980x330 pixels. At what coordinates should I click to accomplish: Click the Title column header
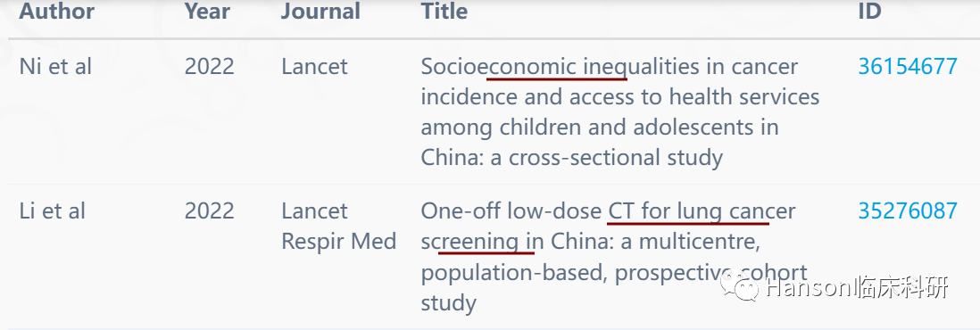[444, 12]
